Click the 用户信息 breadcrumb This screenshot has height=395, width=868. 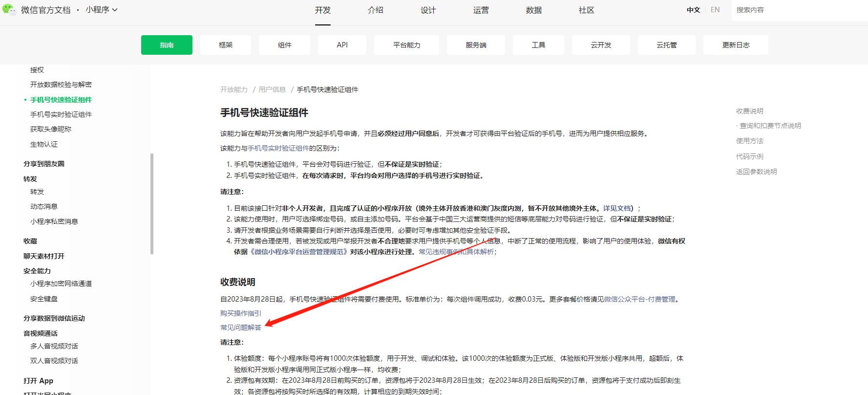272,89
